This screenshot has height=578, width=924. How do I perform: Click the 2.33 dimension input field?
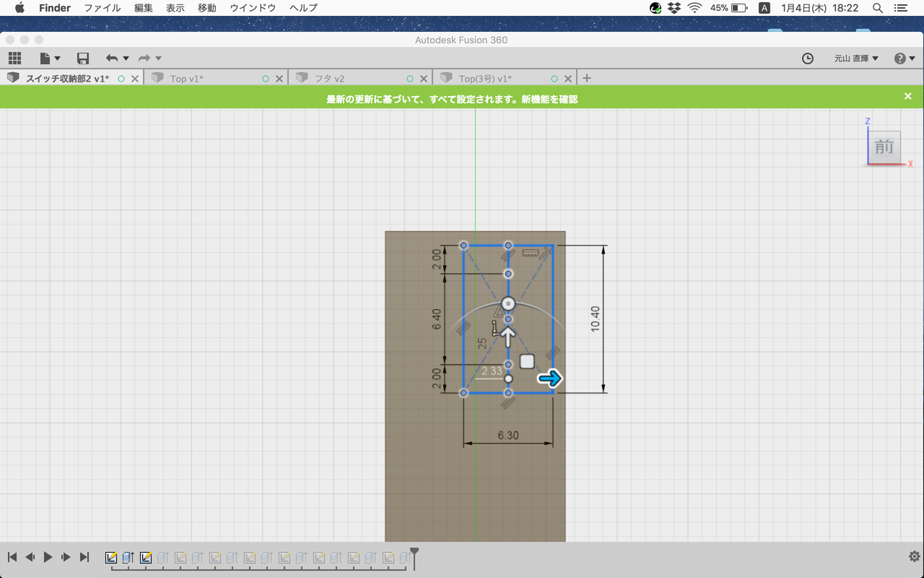click(x=492, y=369)
